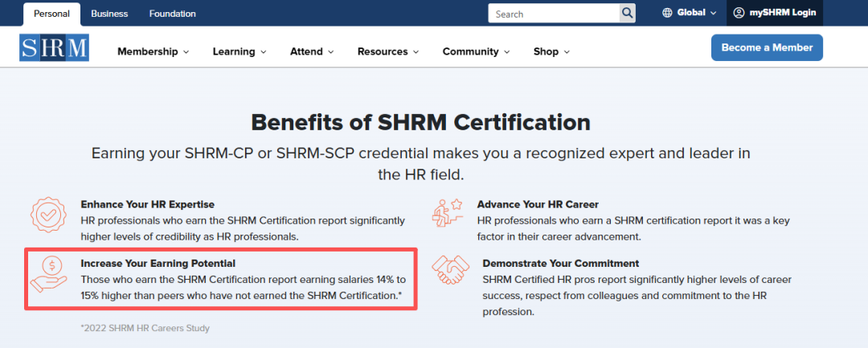
Task: Click the Benefits of SHRM Certification heading
Action: tap(420, 122)
